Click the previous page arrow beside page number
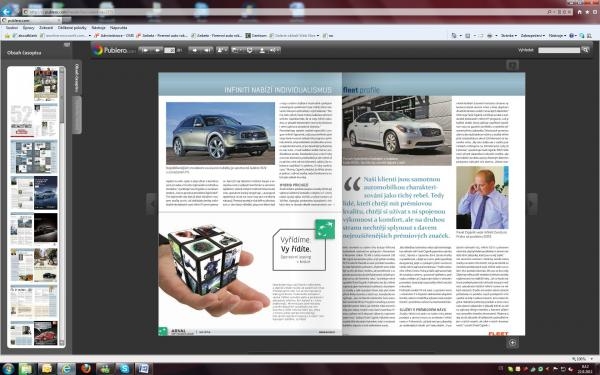This screenshot has width=600, height=375. click(x=157, y=50)
